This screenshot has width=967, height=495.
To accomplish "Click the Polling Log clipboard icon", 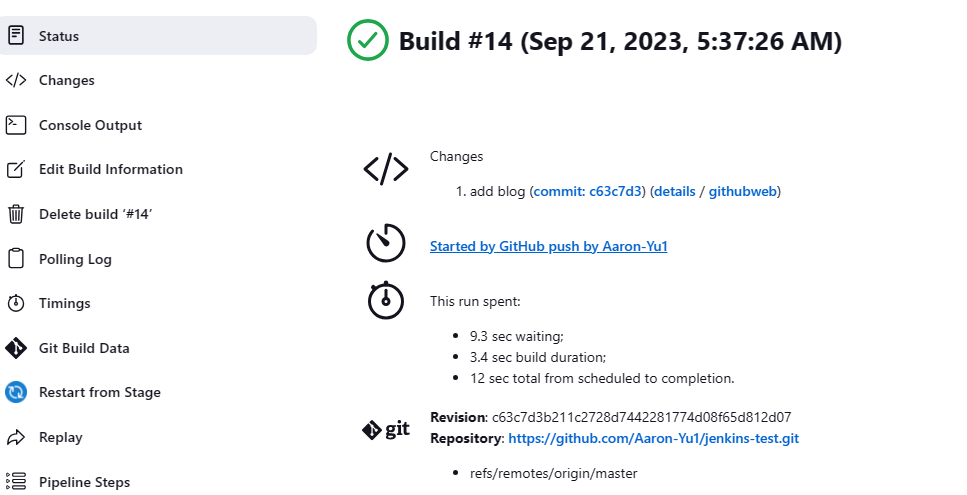I will [x=16, y=259].
